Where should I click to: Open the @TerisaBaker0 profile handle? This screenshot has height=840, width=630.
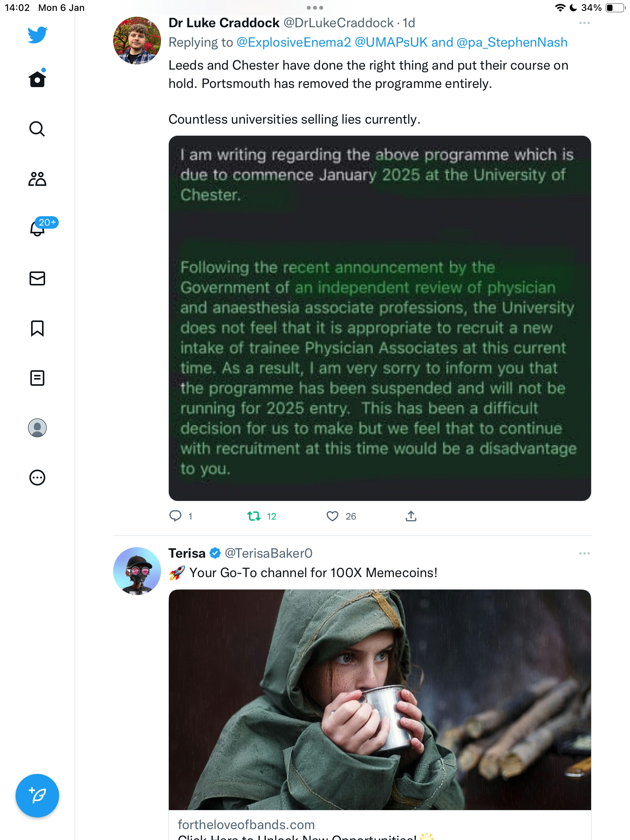(268, 553)
